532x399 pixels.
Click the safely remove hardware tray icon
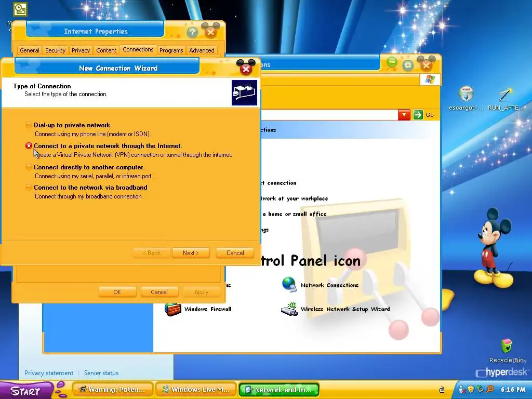(480, 389)
